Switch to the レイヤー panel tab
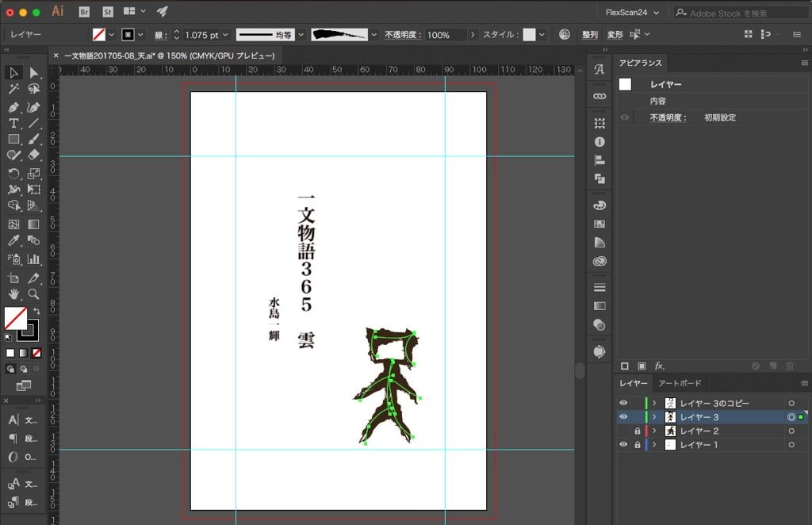Screen dimensions: 812x525 (x=634, y=383)
